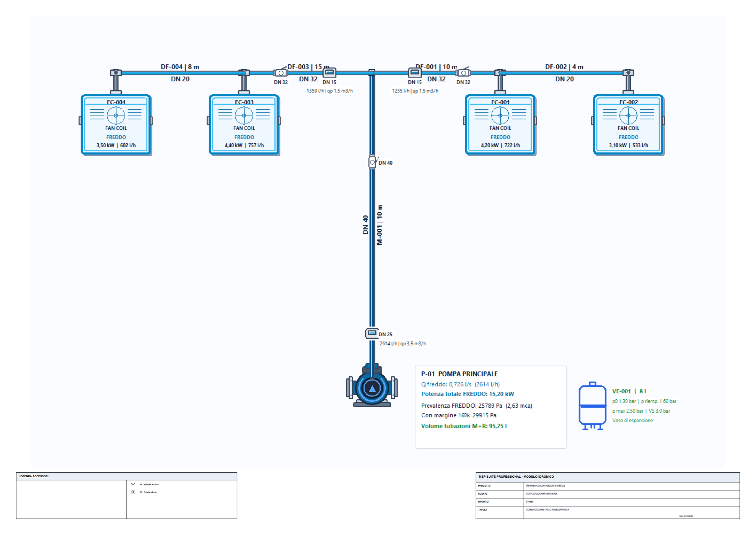Select the DN 32 ball valve near FC-003

tap(281, 72)
